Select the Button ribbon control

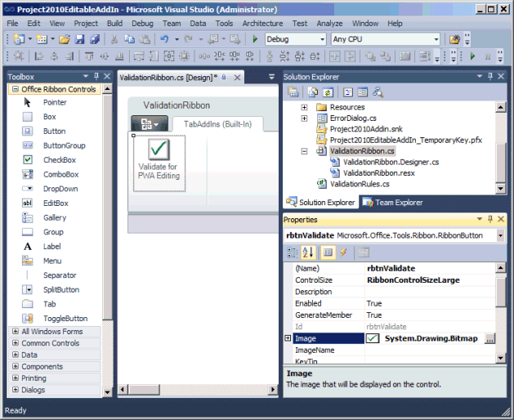(54, 131)
